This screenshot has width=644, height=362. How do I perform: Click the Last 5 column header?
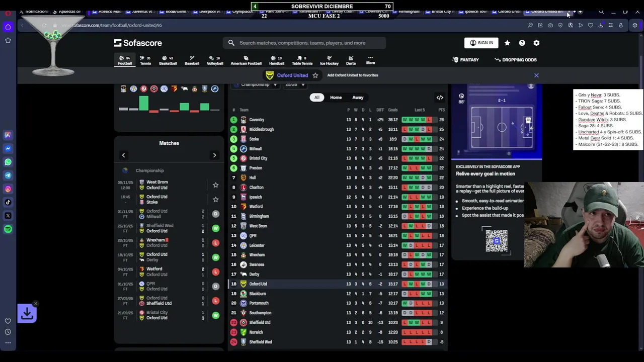(x=420, y=110)
